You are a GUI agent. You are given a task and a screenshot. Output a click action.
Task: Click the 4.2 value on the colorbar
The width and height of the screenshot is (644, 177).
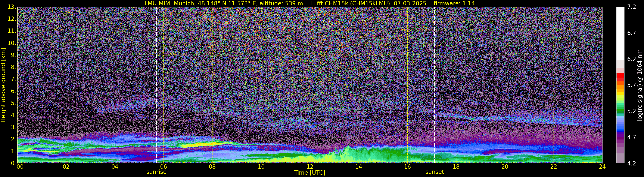(632, 163)
